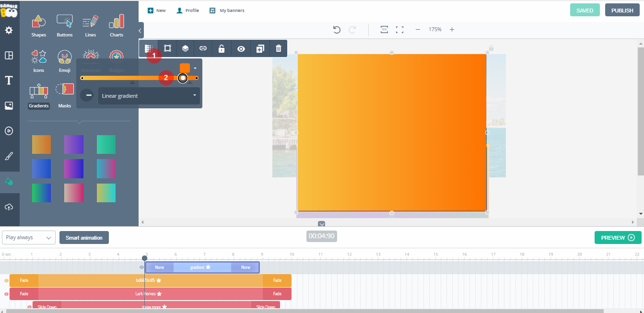Viewport: 644px width, 313px height.
Task: Click the PUBLISH button
Action: 622,10
